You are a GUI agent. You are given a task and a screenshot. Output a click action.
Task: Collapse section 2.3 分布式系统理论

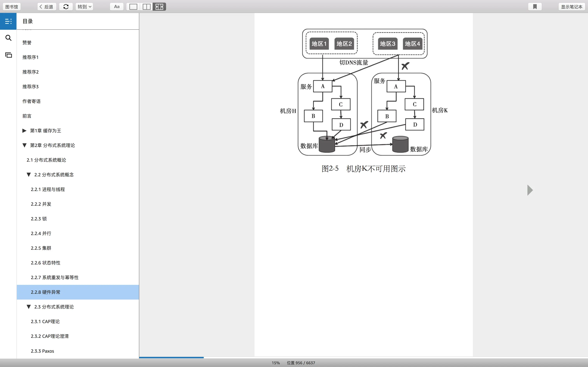click(x=29, y=307)
